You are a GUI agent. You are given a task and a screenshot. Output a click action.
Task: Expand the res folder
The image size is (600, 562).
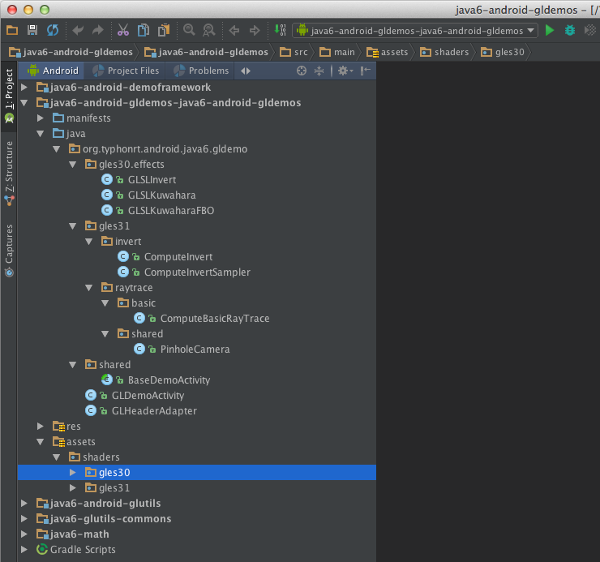click(40, 426)
